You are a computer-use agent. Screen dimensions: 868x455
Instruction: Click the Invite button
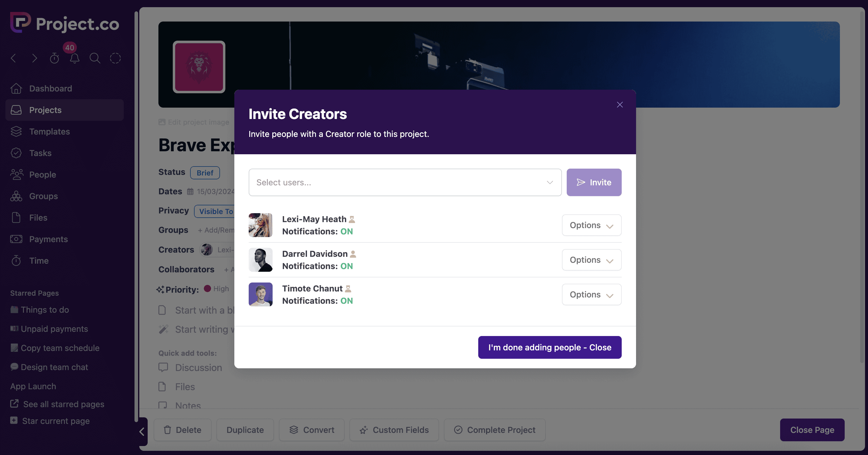[594, 182]
